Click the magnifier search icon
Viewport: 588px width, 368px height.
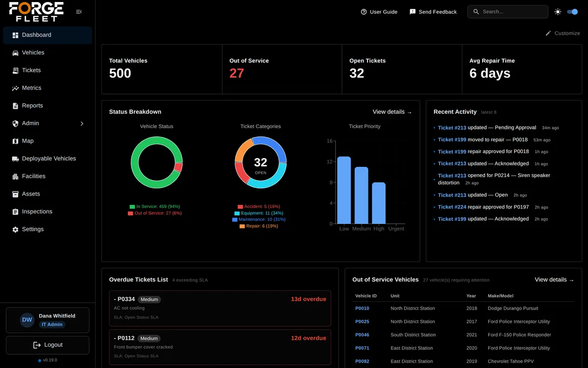point(476,12)
